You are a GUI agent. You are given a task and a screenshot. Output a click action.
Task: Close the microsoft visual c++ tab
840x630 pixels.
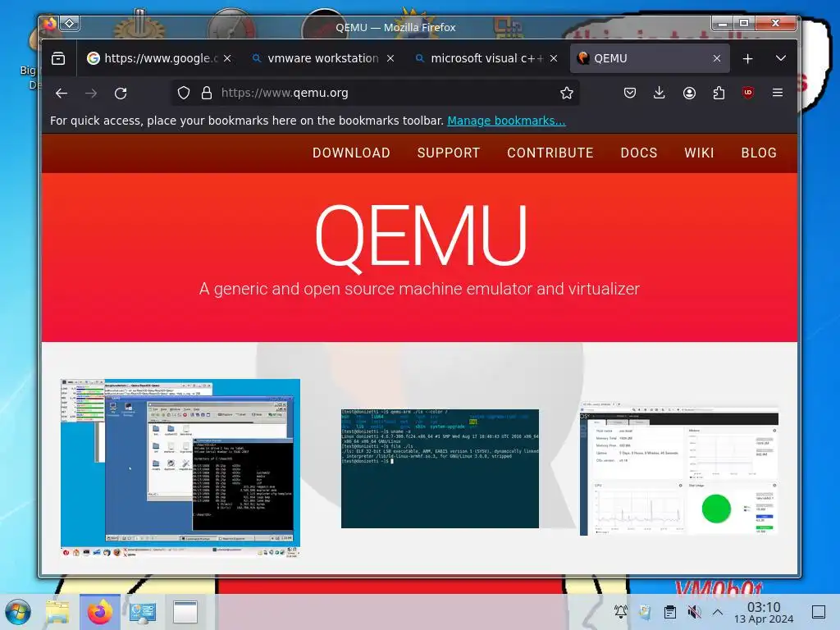tap(554, 58)
